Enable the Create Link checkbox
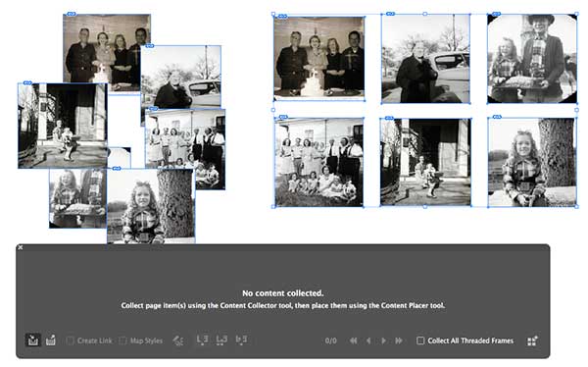Image resolution: width=588 pixels, height=367 pixels. (70, 341)
